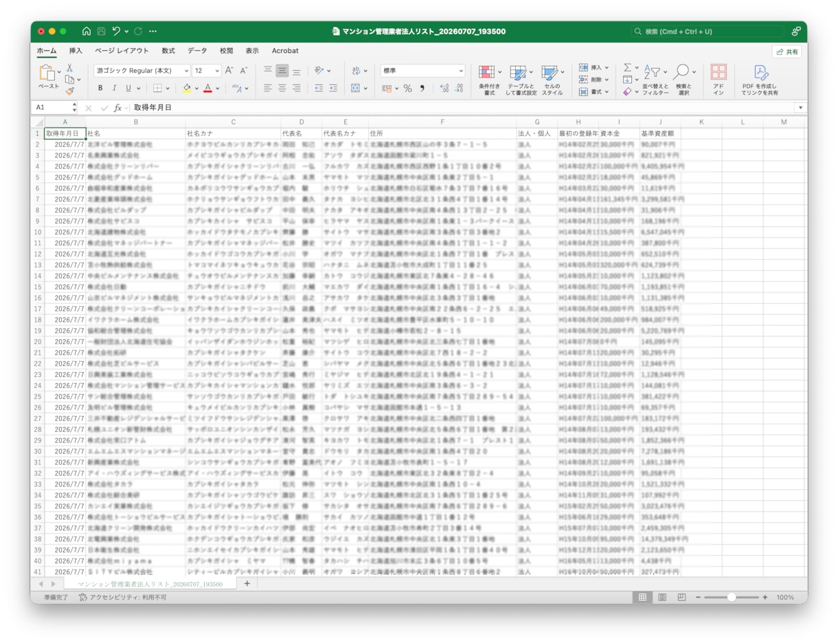Click the Copy icon in the clipboard group

pyautogui.click(x=69, y=80)
